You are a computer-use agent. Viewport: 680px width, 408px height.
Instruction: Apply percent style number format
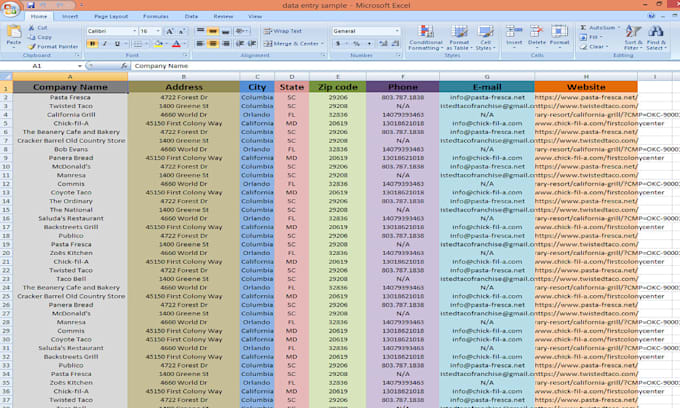point(356,43)
